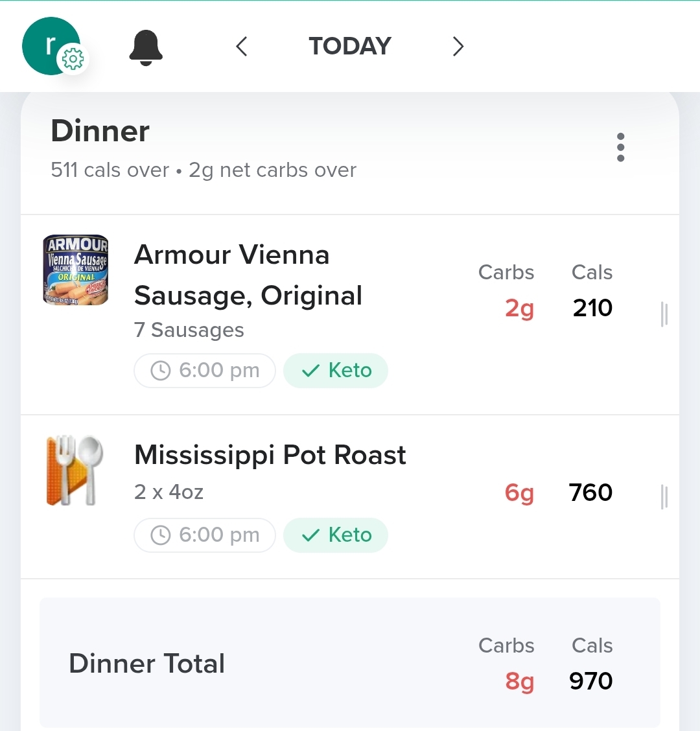Tap the Dinner section heading
This screenshot has width=700, height=731.
click(100, 132)
